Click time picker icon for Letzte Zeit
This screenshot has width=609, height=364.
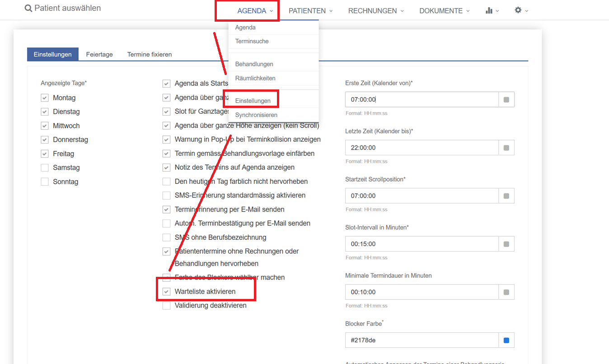click(506, 148)
